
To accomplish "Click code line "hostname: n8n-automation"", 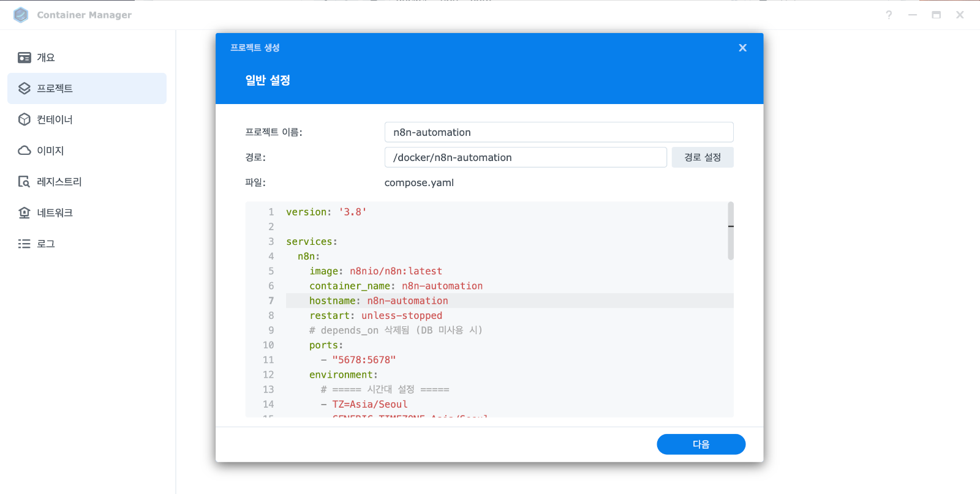I will pyautogui.click(x=379, y=301).
